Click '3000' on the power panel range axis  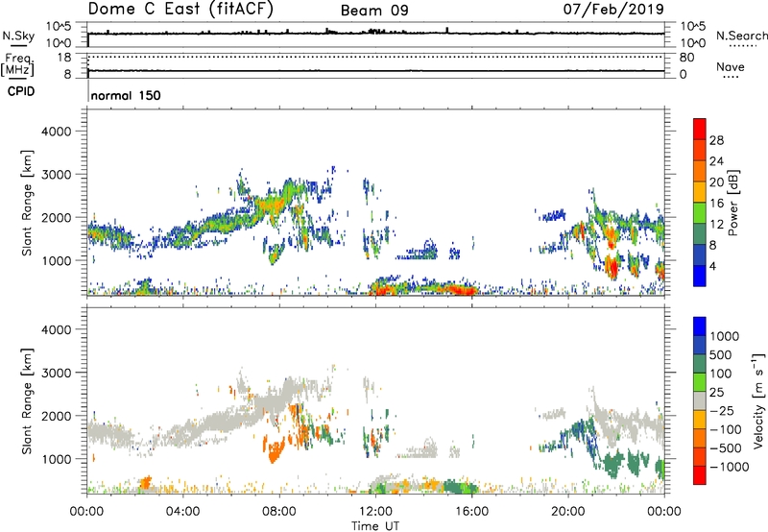(x=57, y=175)
